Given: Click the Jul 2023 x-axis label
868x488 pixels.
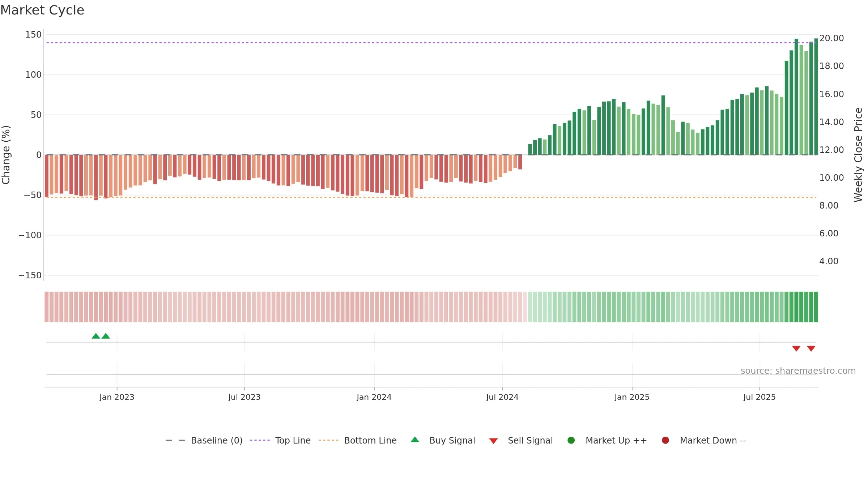Looking at the screenshot, I should tap(244, 397).
